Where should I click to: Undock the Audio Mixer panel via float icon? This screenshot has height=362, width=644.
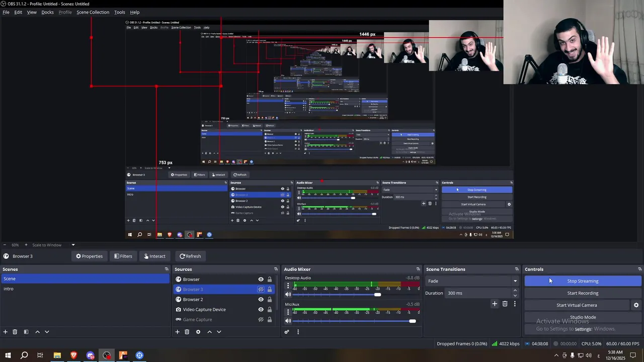[x=418, y=269]
